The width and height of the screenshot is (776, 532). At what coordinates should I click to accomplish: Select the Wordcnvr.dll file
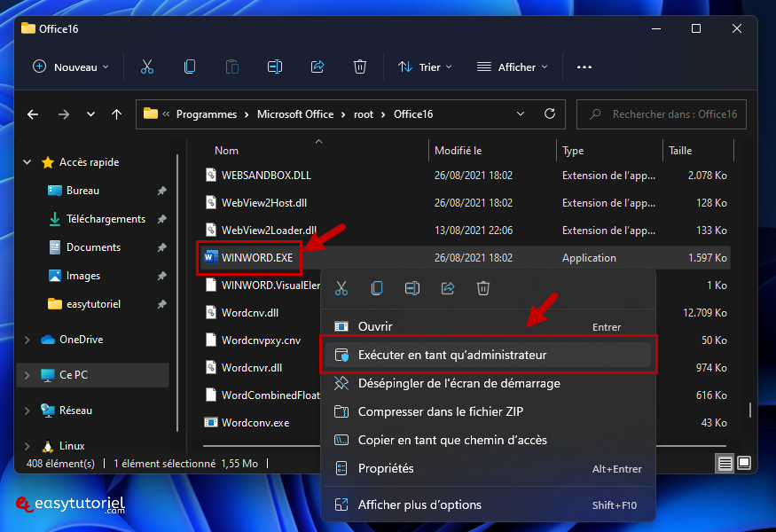[252, 368]
